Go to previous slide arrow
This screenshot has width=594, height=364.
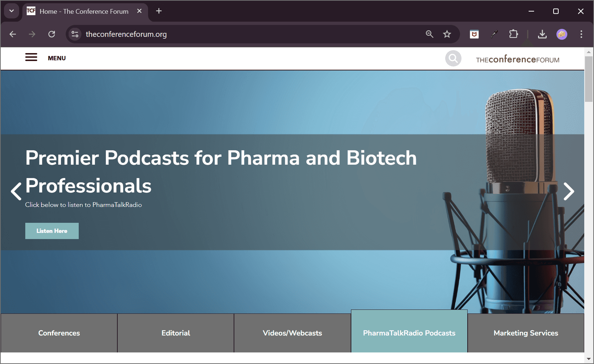coord(16,191)
